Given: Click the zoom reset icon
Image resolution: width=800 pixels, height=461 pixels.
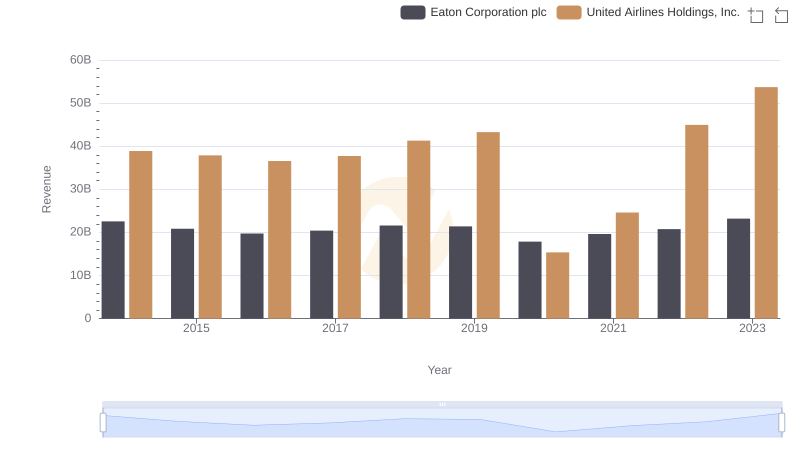Looking at the screenshot, I should pos(781,15).
